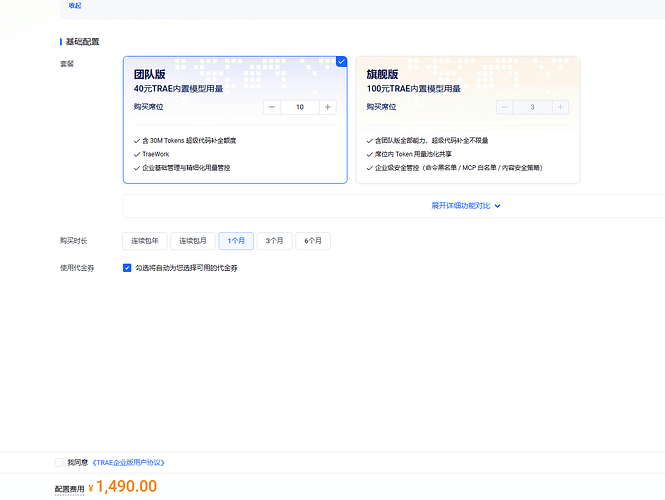Click the 含 30M Tokens feature line
This screenshot has height=500, width=665.
tap(189, 141)
